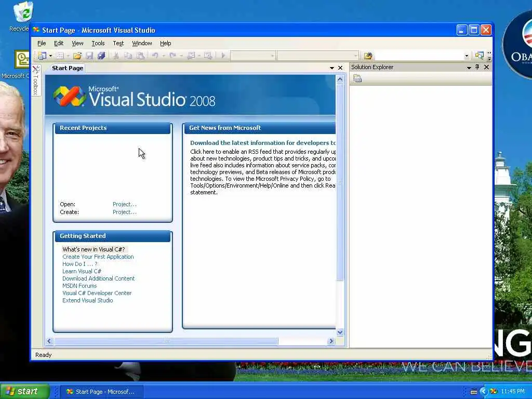The image size is (532, 399).
Task: Open the New Project icon's dropdown arrow
Action: pyautogui.click(x=50, y=56)
